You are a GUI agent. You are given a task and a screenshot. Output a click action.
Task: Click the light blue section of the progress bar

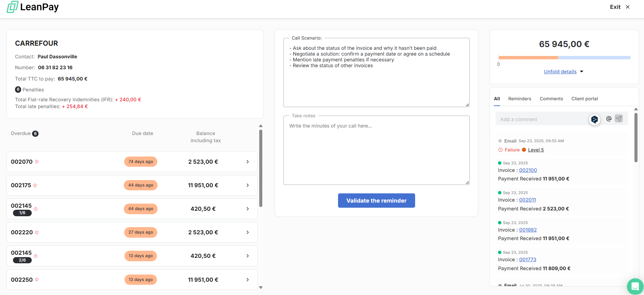pyautogui.click(x=594, y=58)
